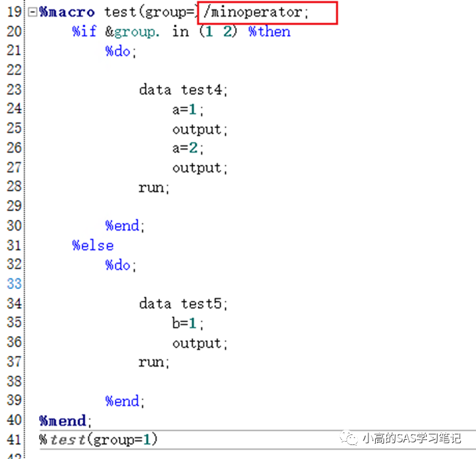Click the %do; statement on line 21

[121, 51]
